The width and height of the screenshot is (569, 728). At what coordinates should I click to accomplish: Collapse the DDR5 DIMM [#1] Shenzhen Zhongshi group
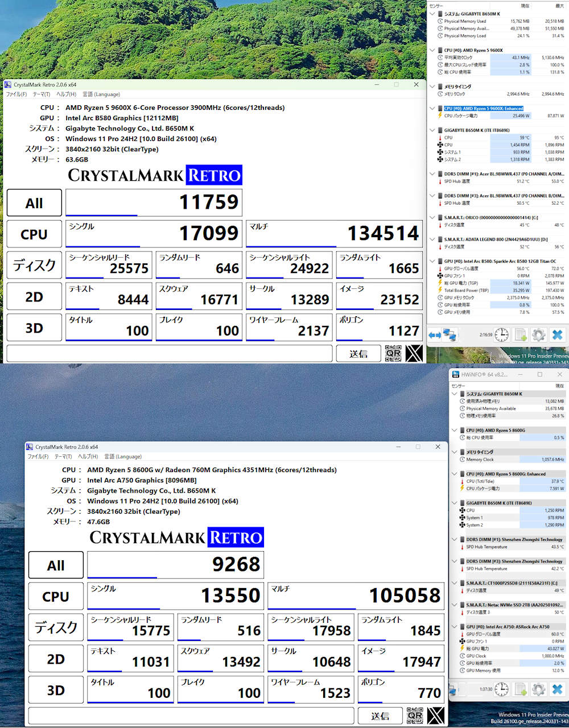(x=455, y=539)
